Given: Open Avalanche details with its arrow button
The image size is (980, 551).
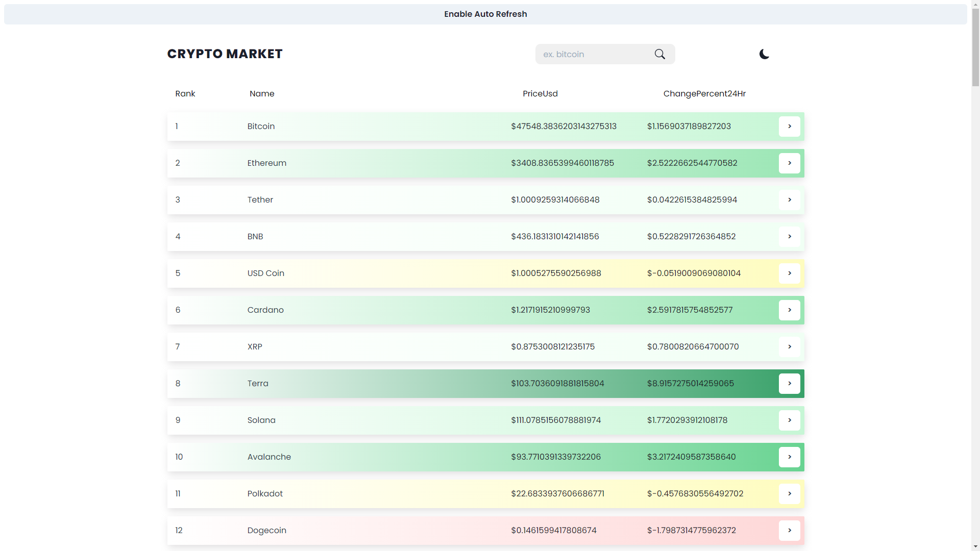Looking at the screenshot, I should click(x=789, y=457).
